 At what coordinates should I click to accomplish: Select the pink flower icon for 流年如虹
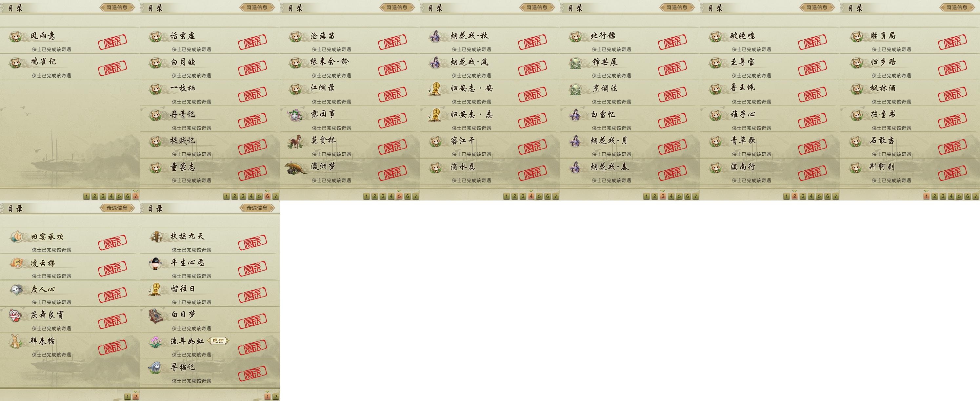click(156, 342)
